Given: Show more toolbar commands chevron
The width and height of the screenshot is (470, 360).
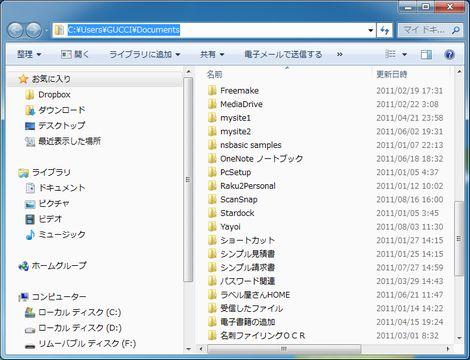Looking at the screenshot, I should point(339,54).
